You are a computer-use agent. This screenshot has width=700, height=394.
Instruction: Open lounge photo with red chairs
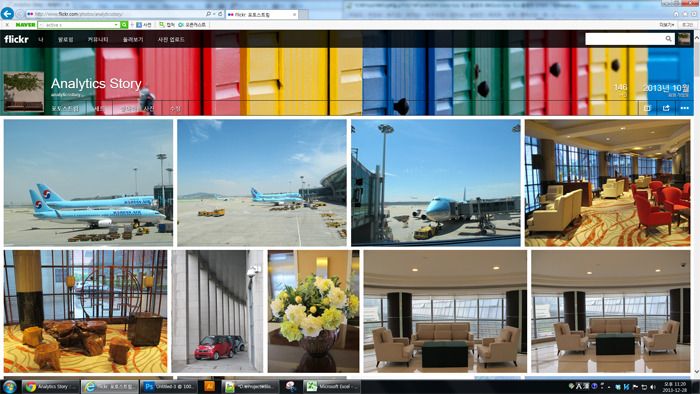point(608,182)
